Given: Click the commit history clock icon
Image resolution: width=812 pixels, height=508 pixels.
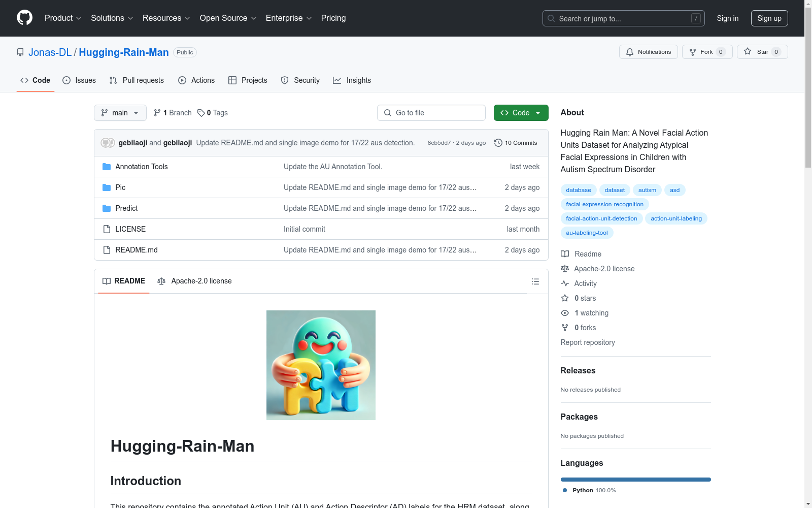Looking at the screenshot, I should point(498,143).
